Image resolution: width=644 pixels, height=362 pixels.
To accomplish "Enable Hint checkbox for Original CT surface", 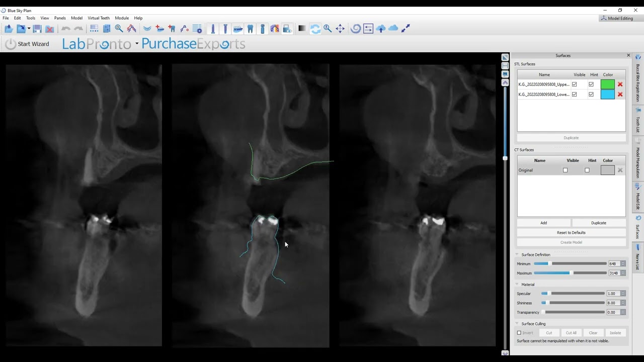I will (587, 170).
